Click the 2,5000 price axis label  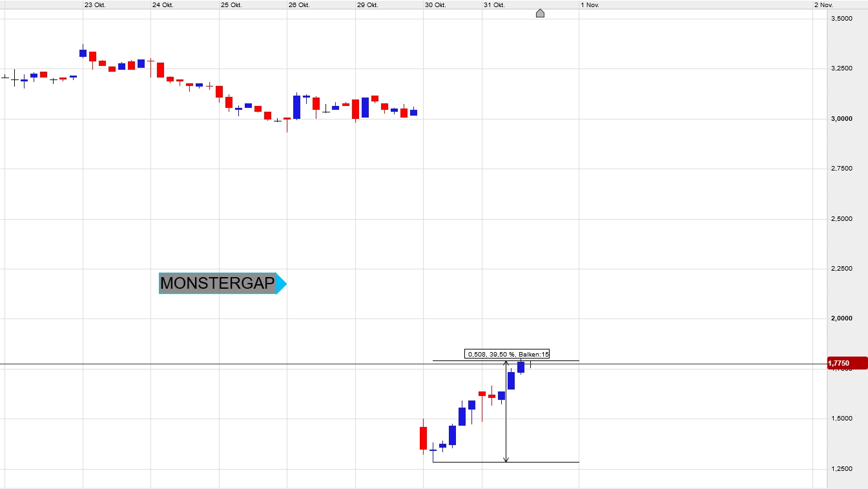click(x=842, y=219)
